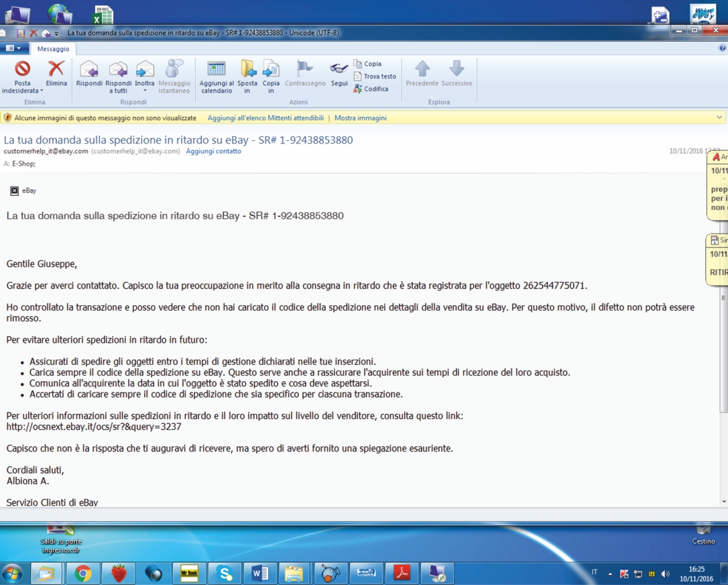Open the Cestino recycle bin on desktop
This screenshot has width=728, height=585.
point(703,535)
